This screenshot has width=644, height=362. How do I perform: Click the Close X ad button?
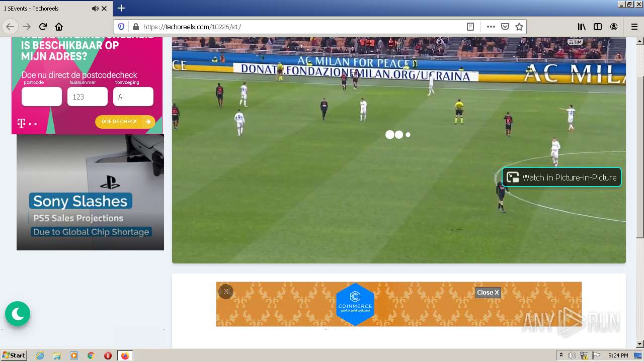pos(488,293)
